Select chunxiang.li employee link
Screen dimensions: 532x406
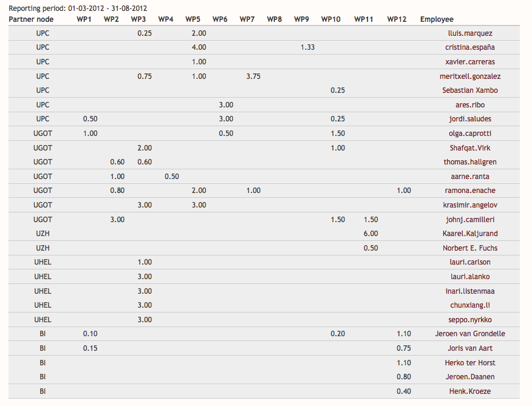470,305
